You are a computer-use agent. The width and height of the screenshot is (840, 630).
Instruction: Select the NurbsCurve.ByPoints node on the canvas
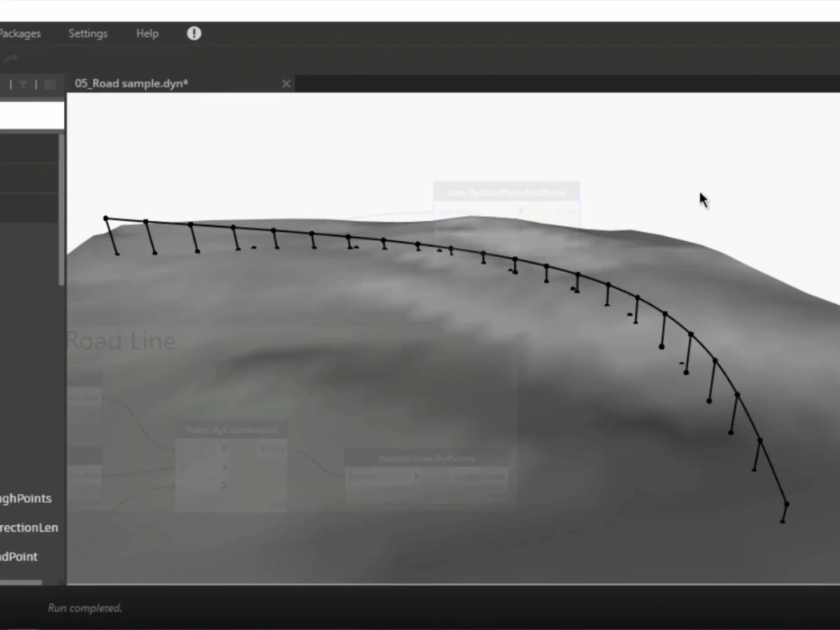pyautogui.click(x=427, y=459)
